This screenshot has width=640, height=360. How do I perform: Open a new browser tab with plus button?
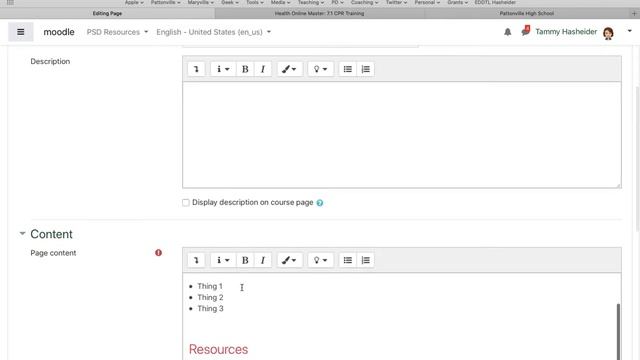click(634, 13)
